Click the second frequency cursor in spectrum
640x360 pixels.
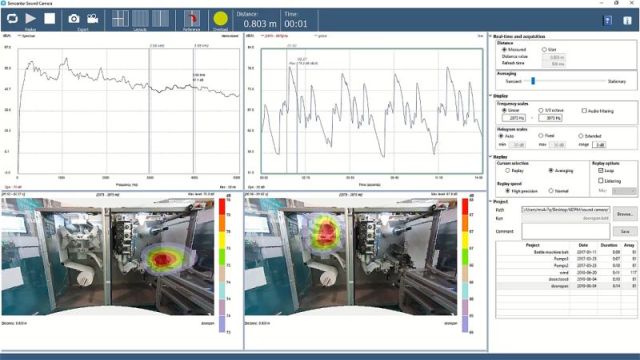[x=193, y=111]
